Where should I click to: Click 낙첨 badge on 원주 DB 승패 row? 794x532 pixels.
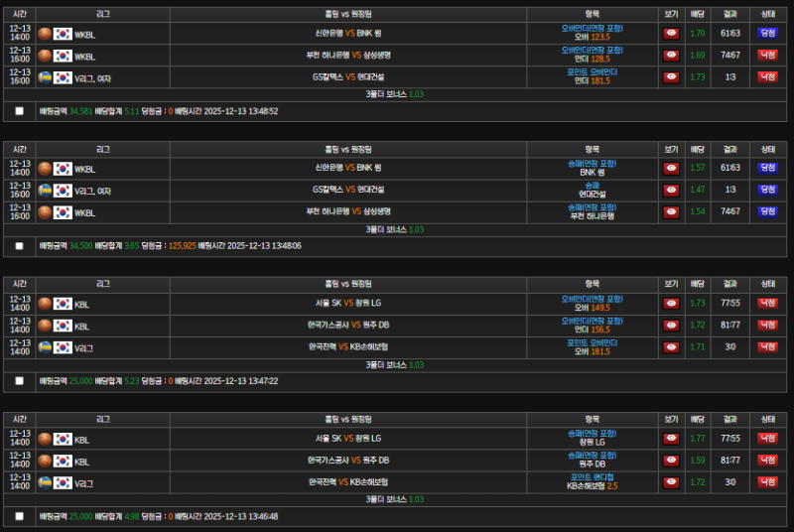tap(767, 460)
